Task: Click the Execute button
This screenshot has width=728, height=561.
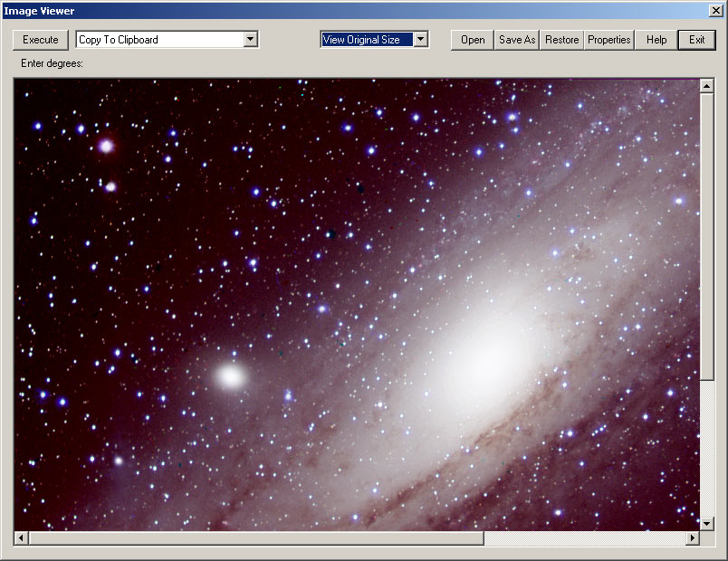Action: 40,40
